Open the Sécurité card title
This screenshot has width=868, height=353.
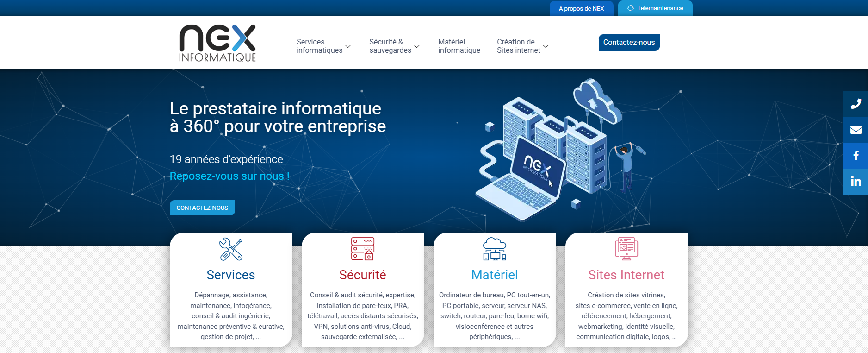[363, 275]
